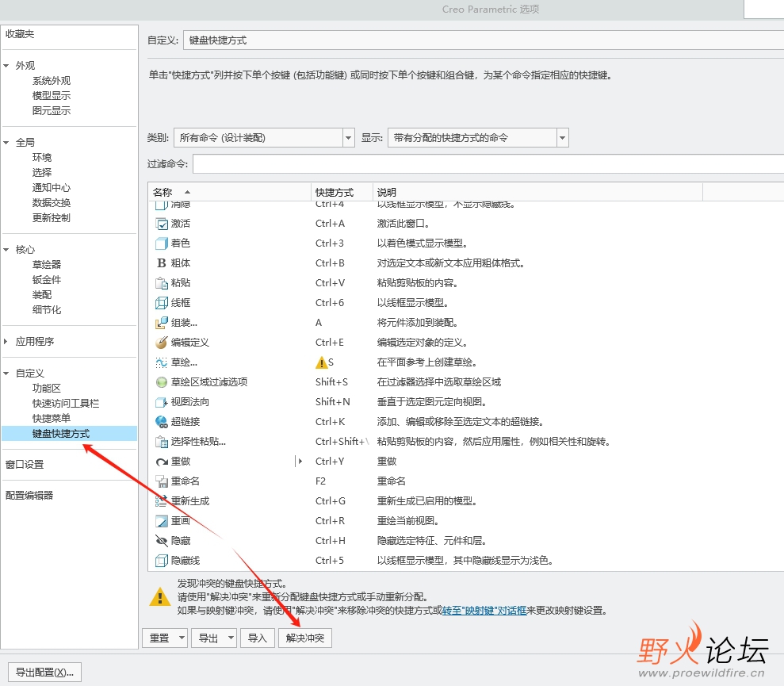Click the 线框 wireframe icon
The height and width of the screenshot is (686, 784).
click(x=162, y=303)
